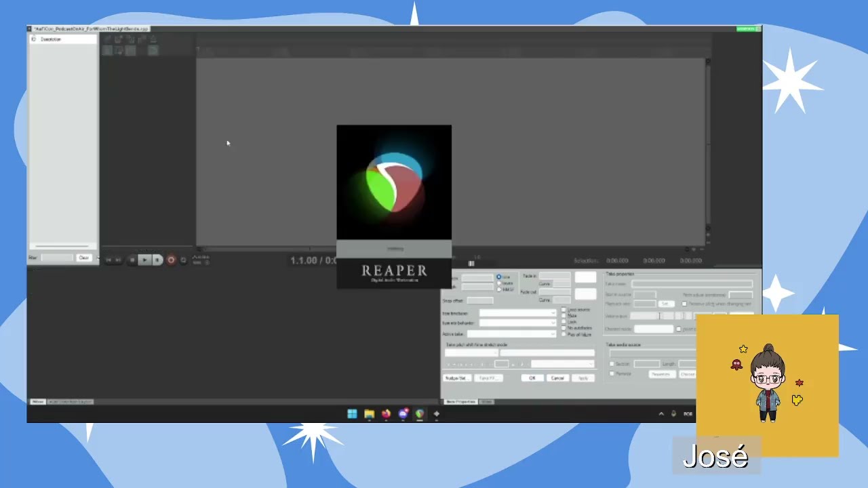This screenshot has height=488, width=868.
Task: Toggle repeat loop in transport
Action: point(183,260)
